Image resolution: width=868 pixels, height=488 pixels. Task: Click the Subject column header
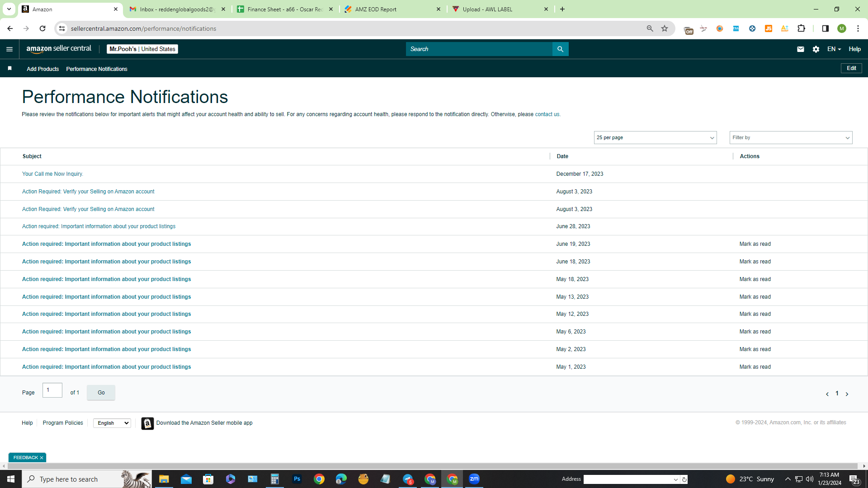click(x=32, y=156)
